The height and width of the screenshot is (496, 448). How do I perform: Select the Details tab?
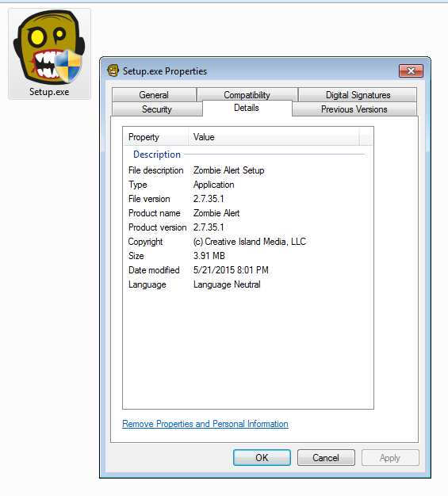[x=247, y=108]
